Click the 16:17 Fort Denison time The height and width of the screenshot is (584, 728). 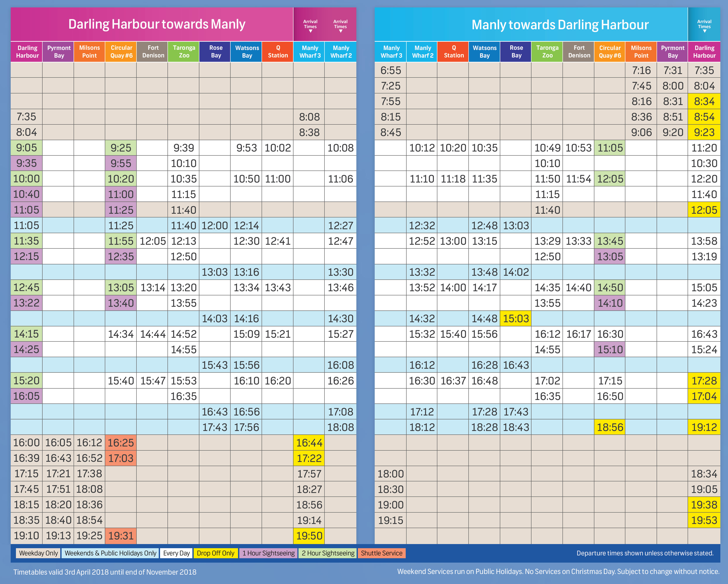[x=579, y=334]
